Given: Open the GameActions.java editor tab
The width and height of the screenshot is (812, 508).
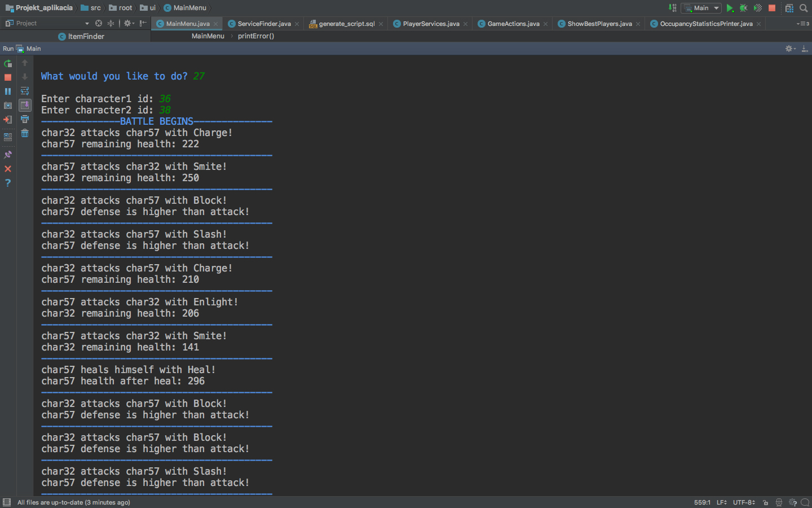Looking at the screenshot, I should [x=513, y=24].
